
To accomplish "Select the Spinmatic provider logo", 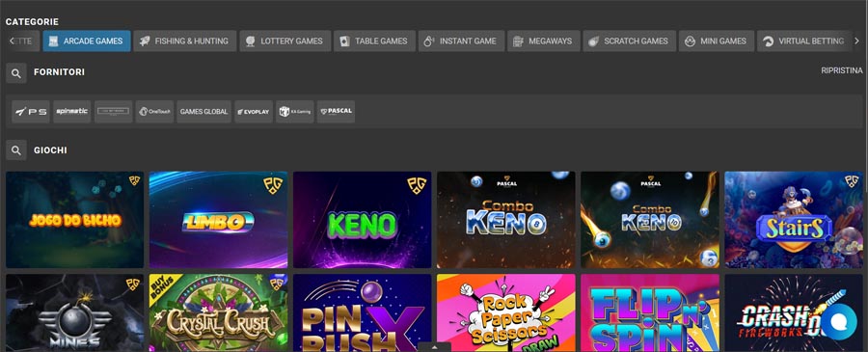I will 72,112.
